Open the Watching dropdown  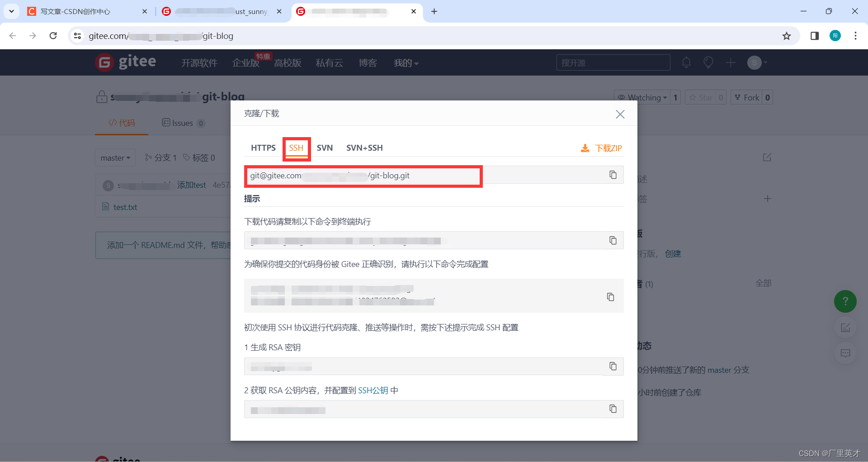645,97
